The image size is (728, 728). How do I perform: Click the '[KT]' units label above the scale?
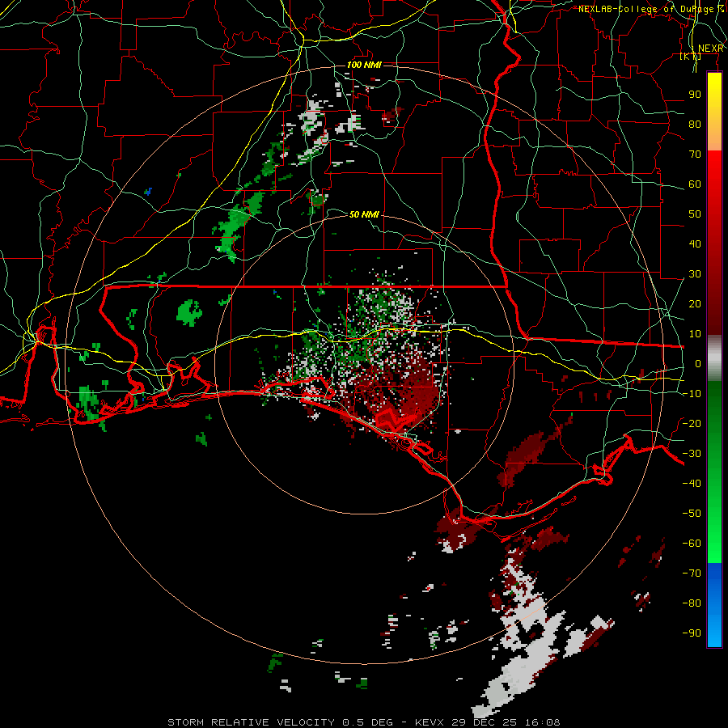[x=691, y=56]
